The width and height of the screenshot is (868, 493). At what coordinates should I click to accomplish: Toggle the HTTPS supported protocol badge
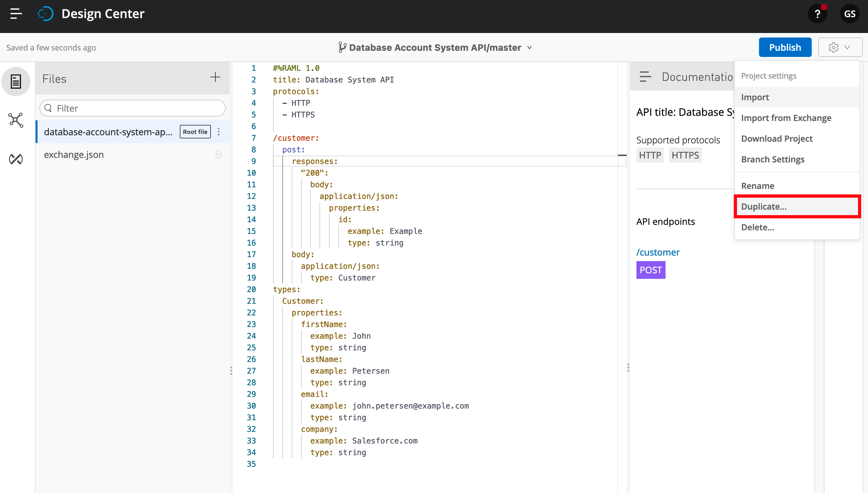[685, 155]
